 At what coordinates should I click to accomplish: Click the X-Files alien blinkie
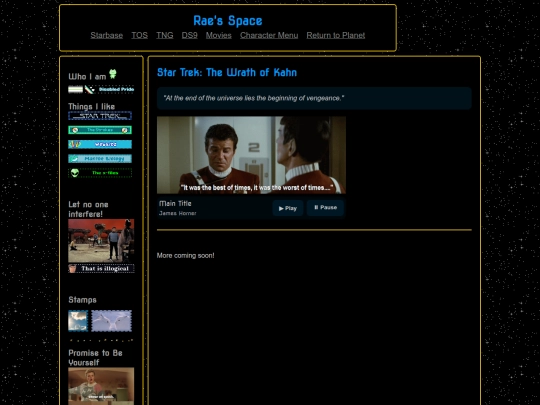(x=100, y=173)
